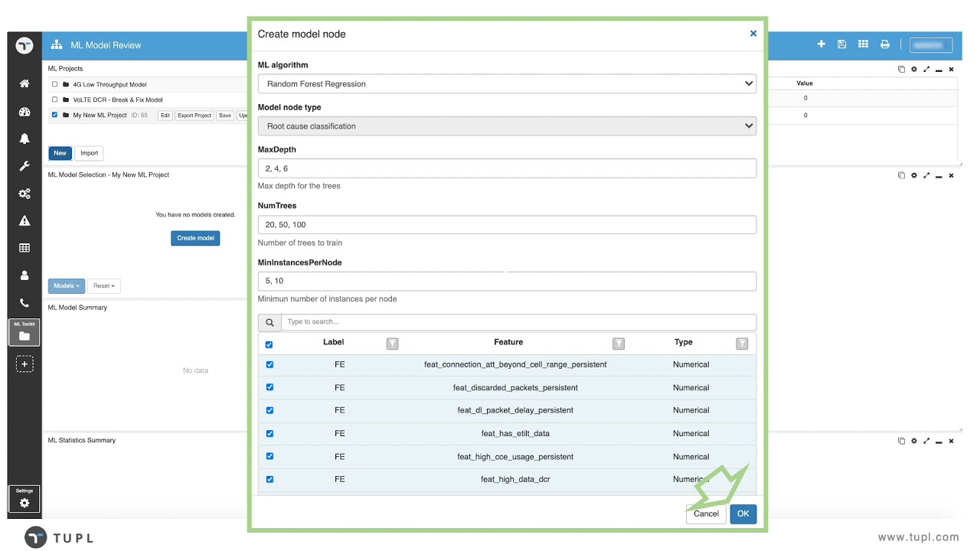Uncheck the My New ML Project checkbox
Screen dimensions: 980x551
click(54, 115)
